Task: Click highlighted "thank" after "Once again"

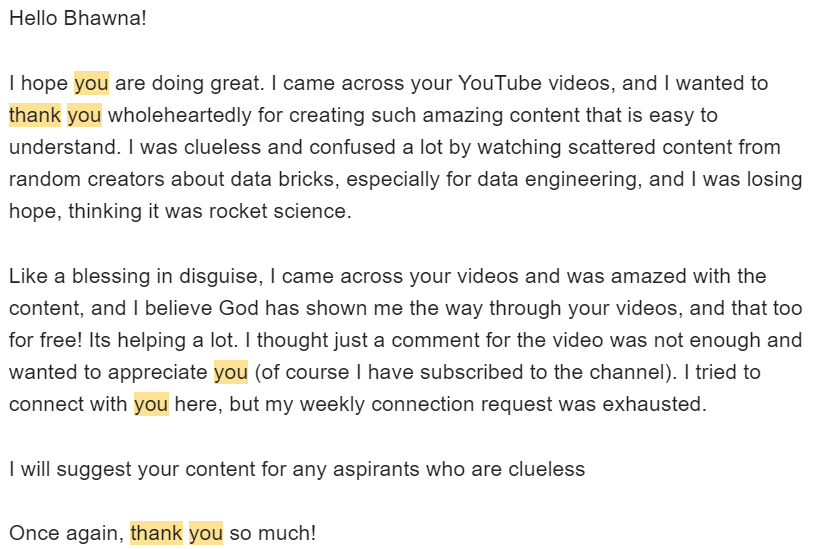Action: click(156, 534)
